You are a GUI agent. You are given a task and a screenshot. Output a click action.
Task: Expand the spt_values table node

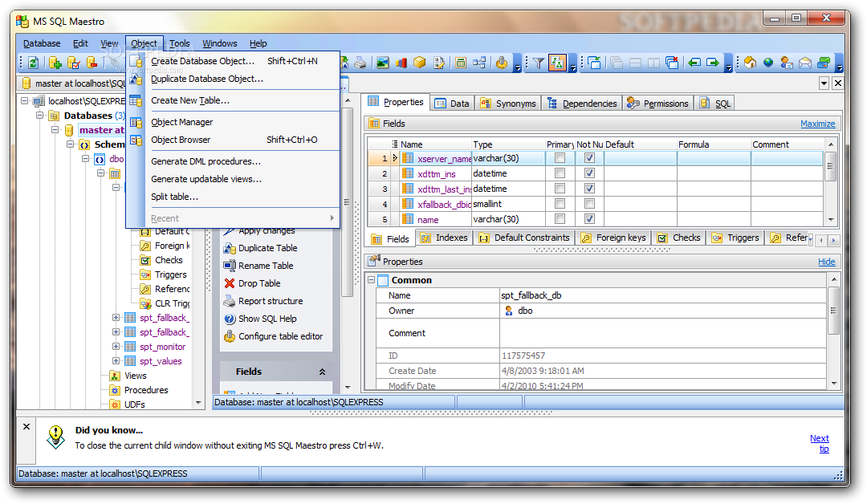coord(116,361)
